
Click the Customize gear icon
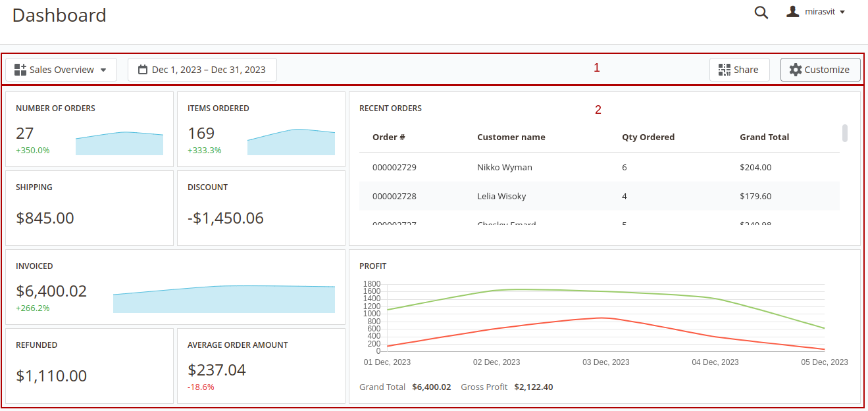[x=796, y=70]
